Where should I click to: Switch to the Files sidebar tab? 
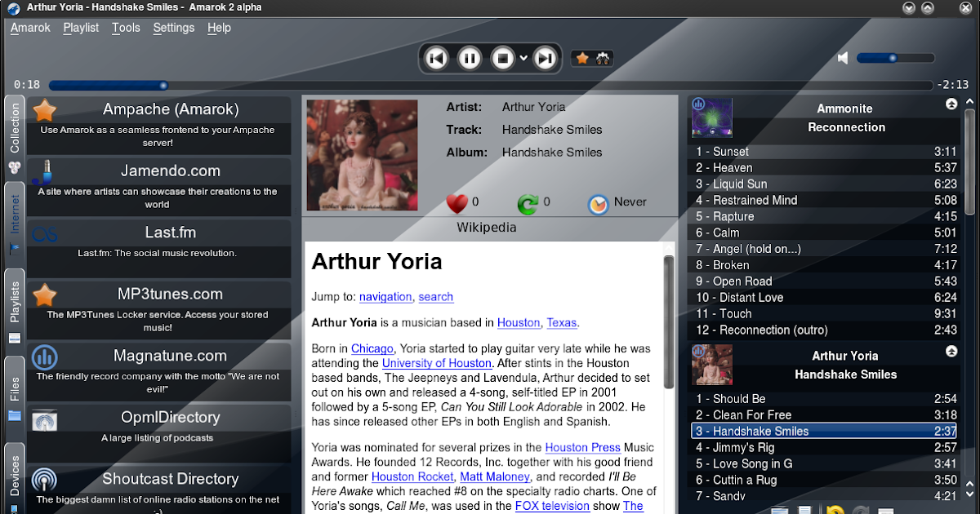15,397
